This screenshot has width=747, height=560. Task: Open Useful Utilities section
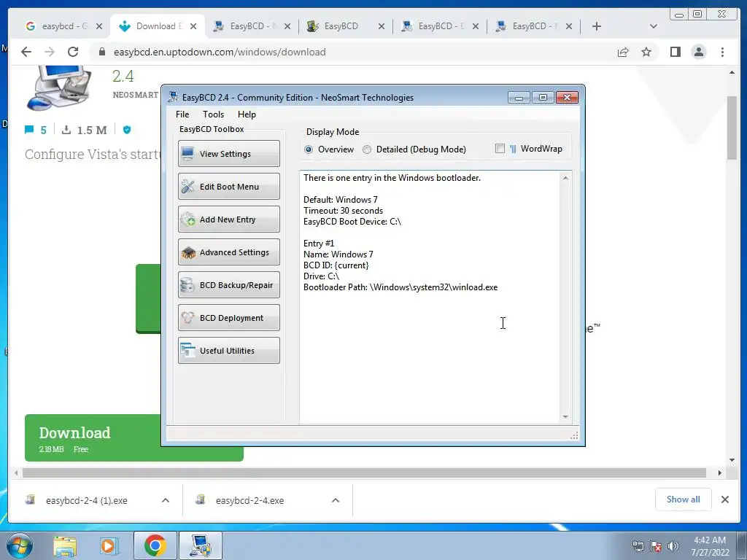[x=228, y=351]
